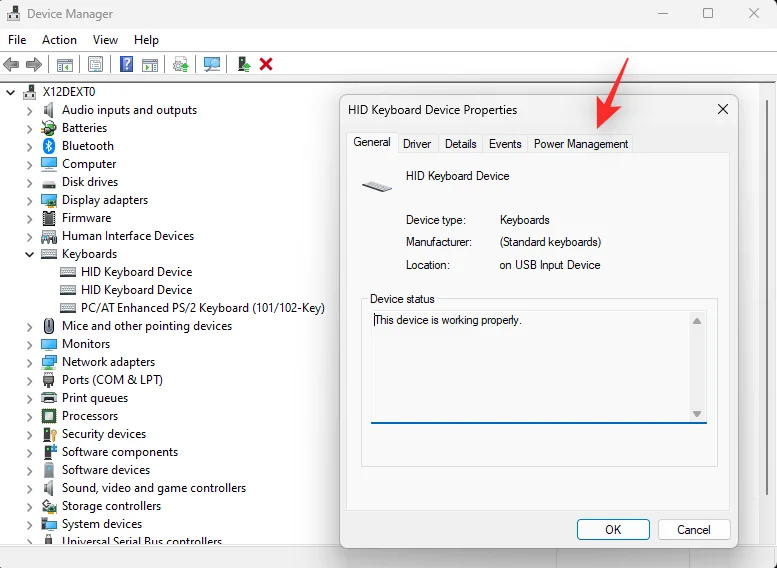The width and height of the screenshot is (777, 568).
Task: Click the Processors category icon
Action: pos(49,416)
